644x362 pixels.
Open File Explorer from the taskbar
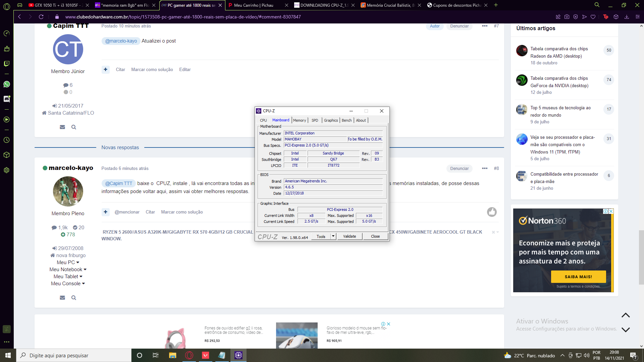point(172,355)
